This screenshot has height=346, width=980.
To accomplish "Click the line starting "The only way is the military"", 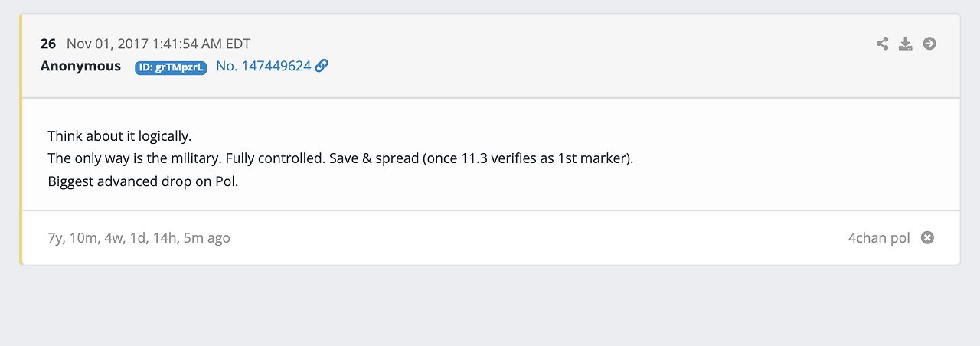I will coord(340,159).
